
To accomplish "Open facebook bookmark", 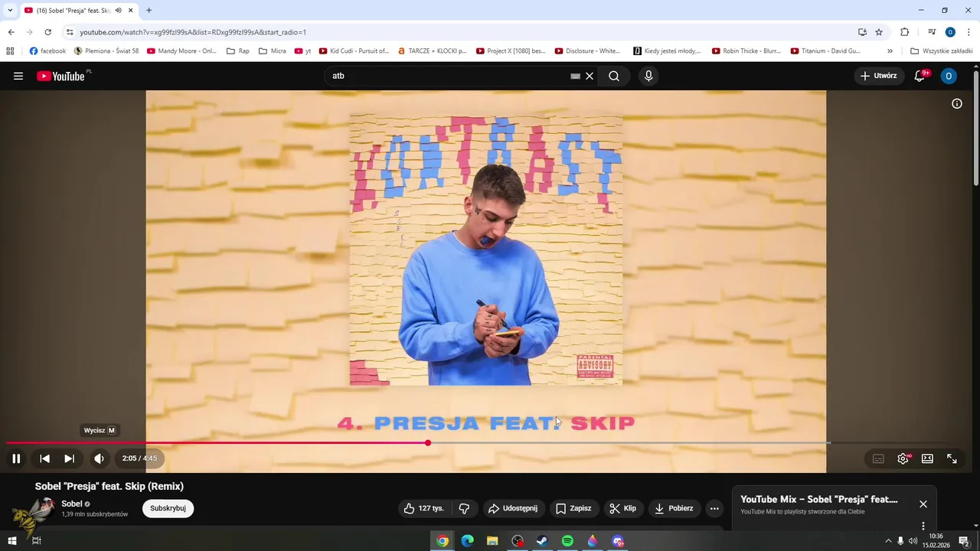I will click(47, 51).
